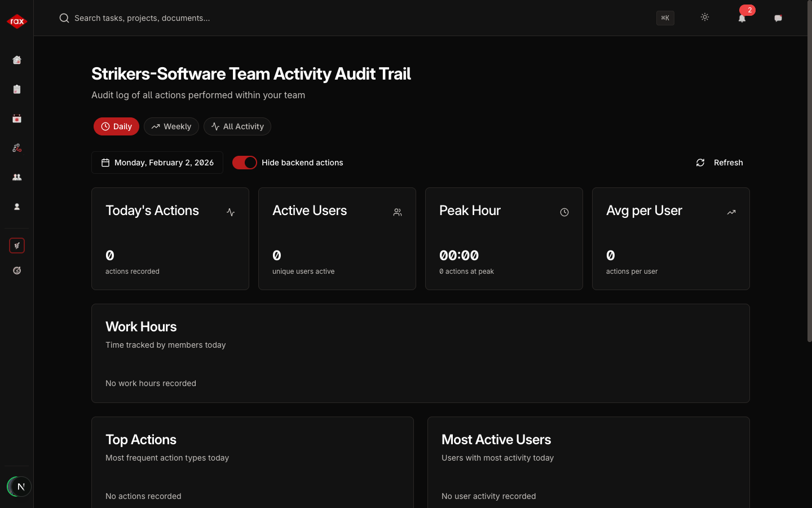Select the user profile icon in sidebar
The width and height of the screenshot is (812, 508).
click(16, 207)
